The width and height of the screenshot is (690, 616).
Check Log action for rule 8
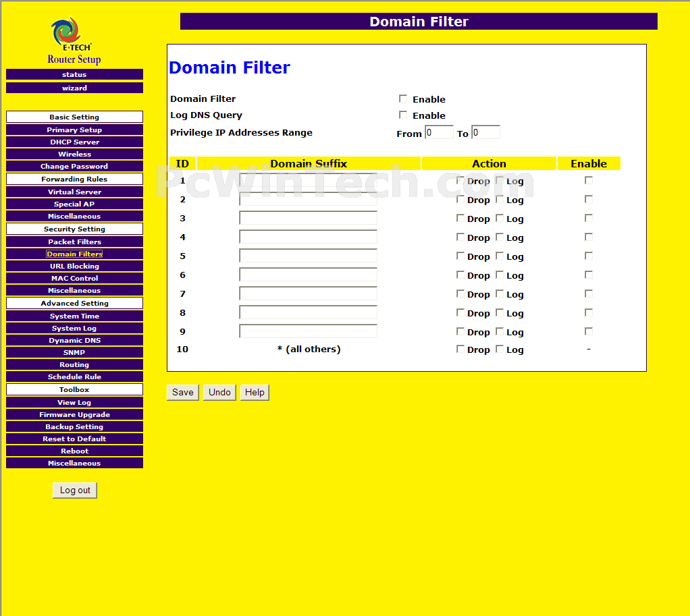click(x=500, y=312)
